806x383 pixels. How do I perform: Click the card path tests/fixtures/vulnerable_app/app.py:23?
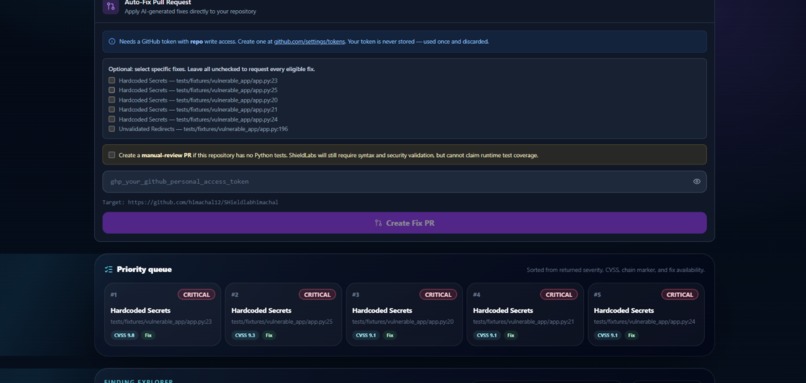click(x=161, y=322)
